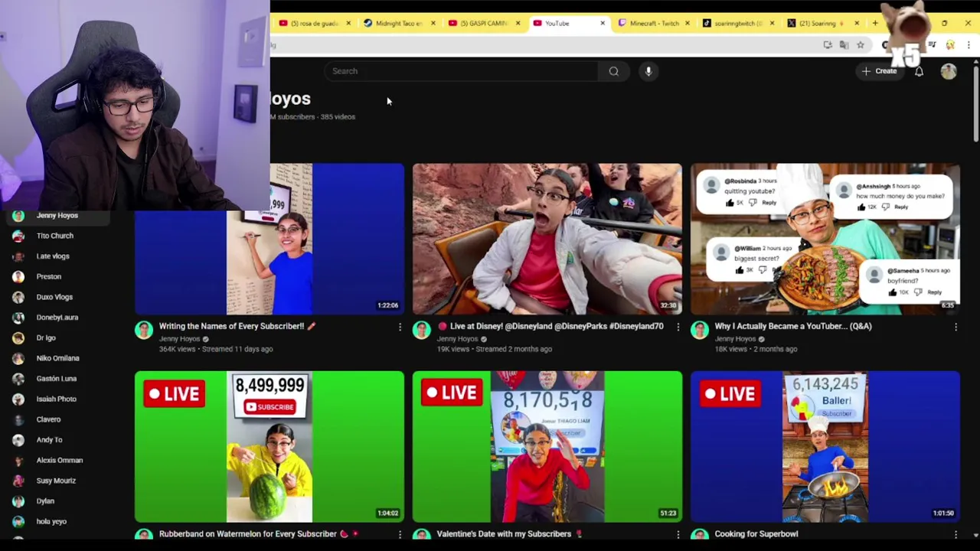Open options menu for Rubberband on Watermelon video
The image size is (980, 551).
coord(400,534)
